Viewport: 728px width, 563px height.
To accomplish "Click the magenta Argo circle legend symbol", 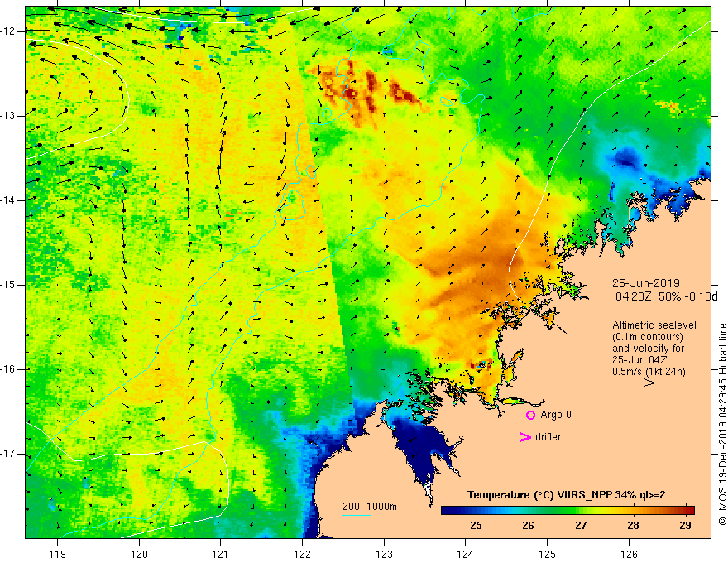I will 530,416.
